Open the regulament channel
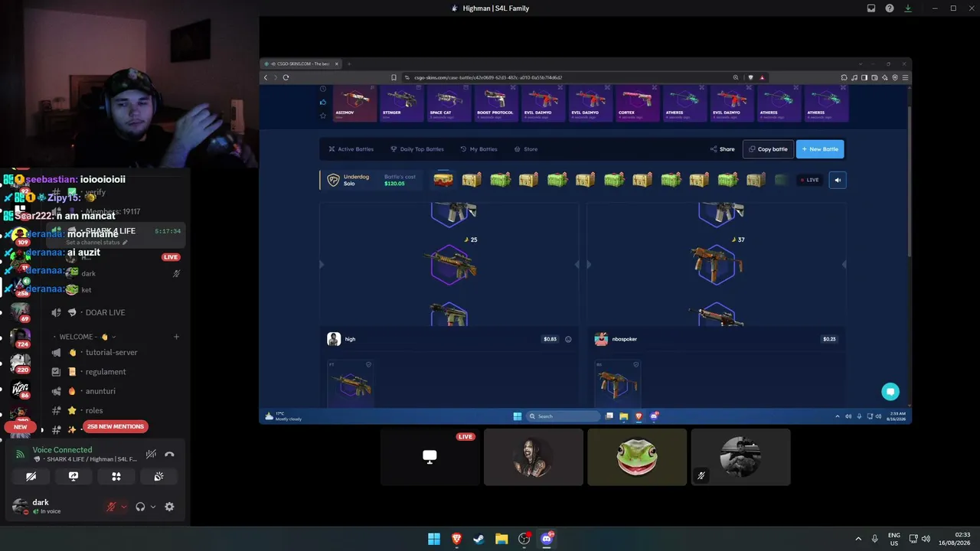Screen dimensions: 980x551 [x=106, y=372]
